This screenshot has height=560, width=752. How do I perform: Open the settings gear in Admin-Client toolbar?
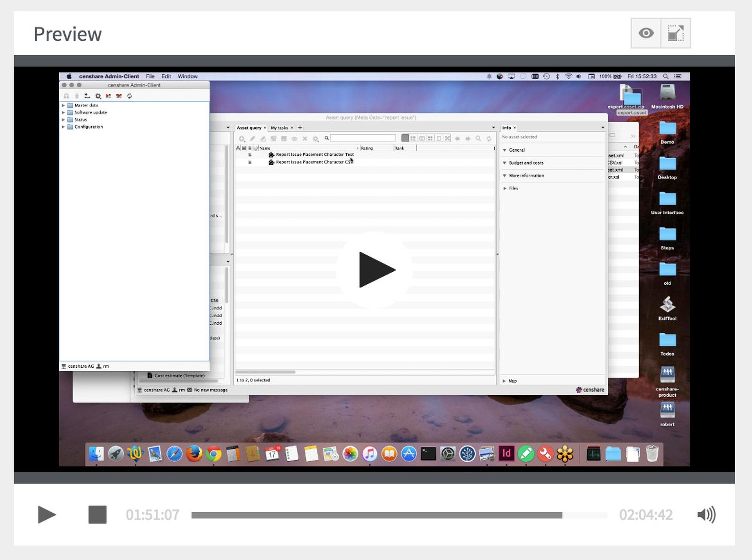(x=98, y=96)
